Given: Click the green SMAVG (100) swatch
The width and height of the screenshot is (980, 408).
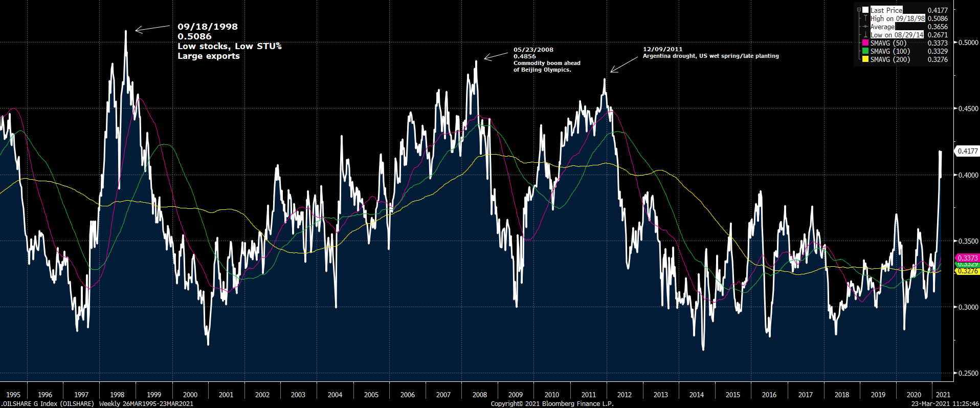Looking at the screenshot, I should coord(865,51).
